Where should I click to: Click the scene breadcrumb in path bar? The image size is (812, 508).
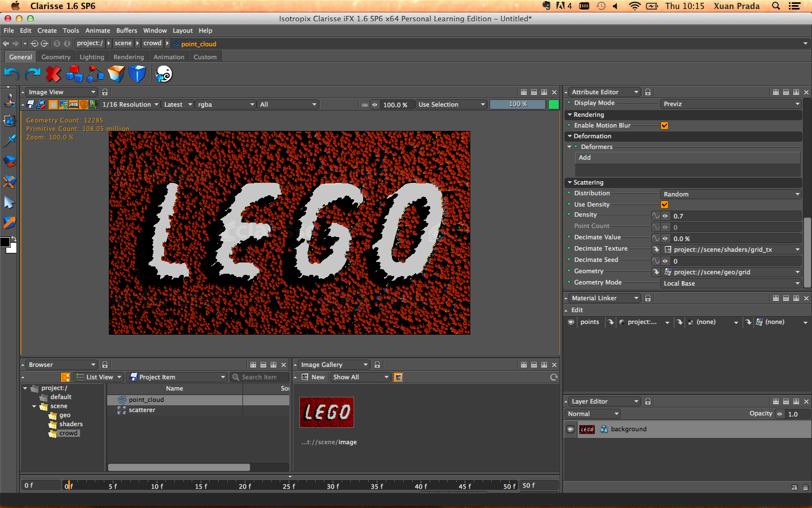click(123, 43)
